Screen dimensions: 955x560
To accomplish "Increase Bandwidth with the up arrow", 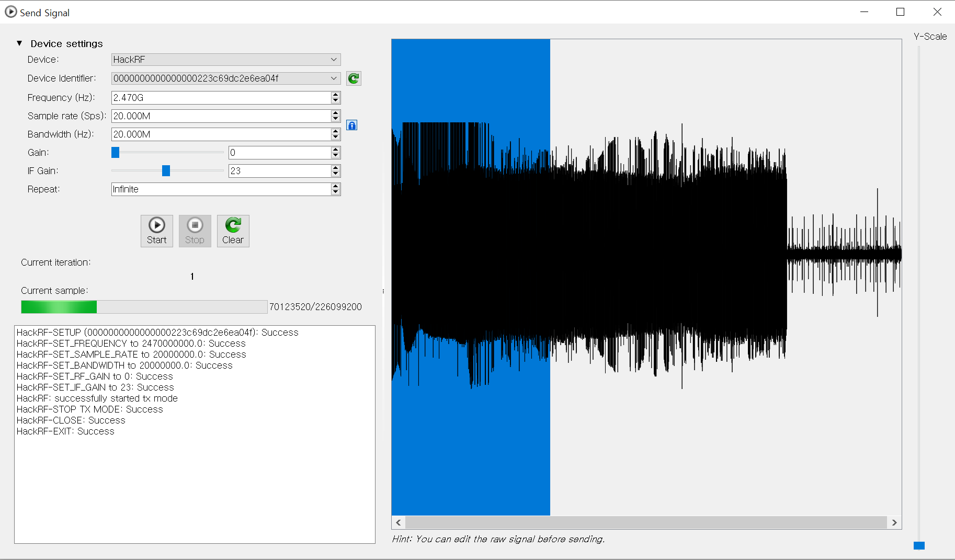I will tap(336, 131).
